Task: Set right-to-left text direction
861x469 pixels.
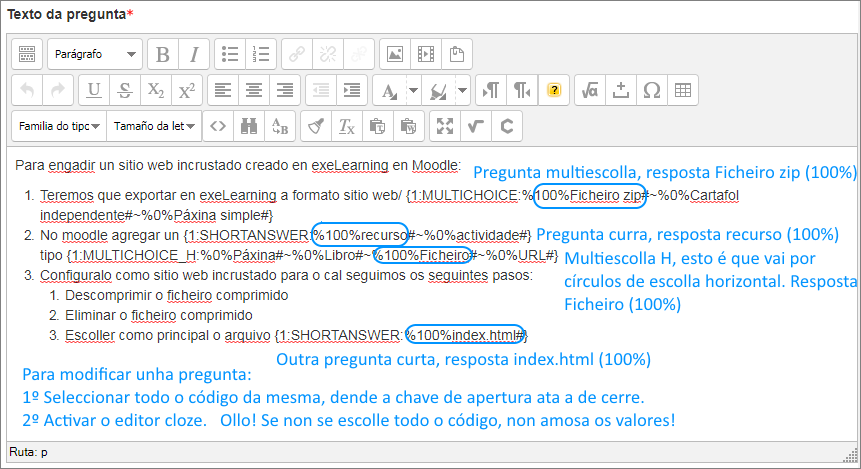Action: [522, 90]
